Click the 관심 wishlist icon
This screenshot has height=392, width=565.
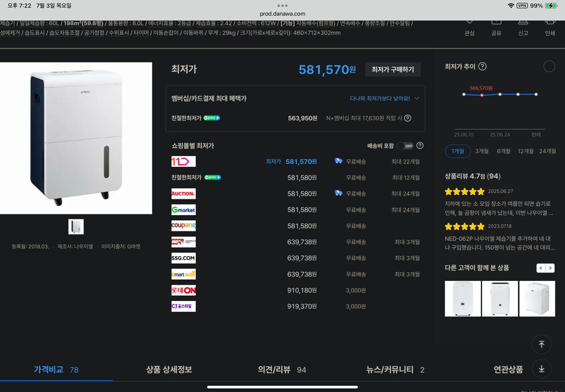(469, 23)
